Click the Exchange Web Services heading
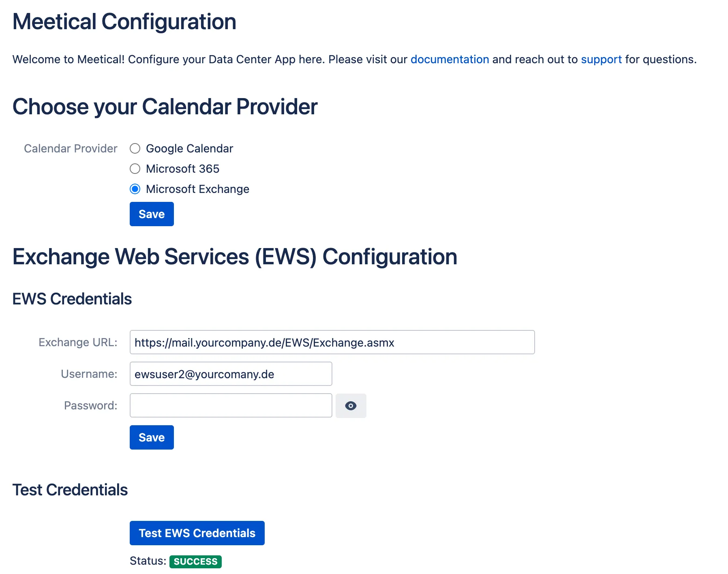 [x=234, y=257]
